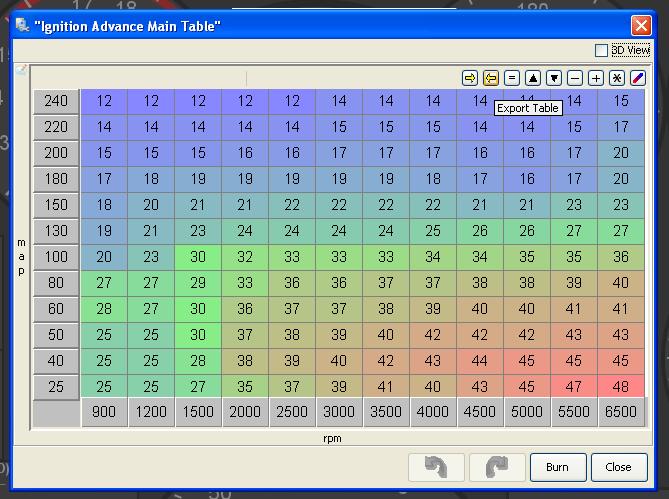
Task: Select the 80 map axis bin
Action: 56,283
